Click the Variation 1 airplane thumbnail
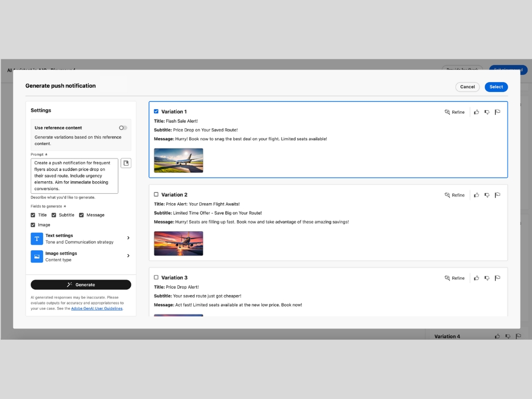 click(178, 161)
